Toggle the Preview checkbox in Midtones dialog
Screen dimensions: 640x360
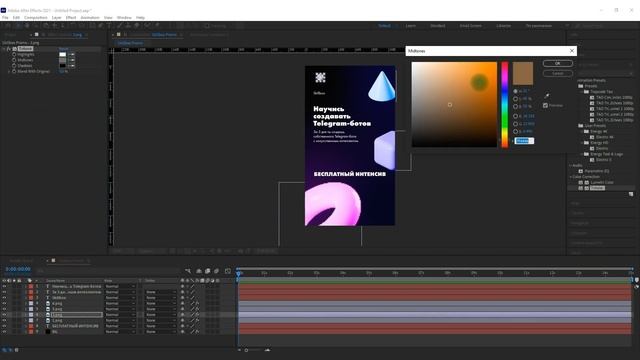coord(545,105)
